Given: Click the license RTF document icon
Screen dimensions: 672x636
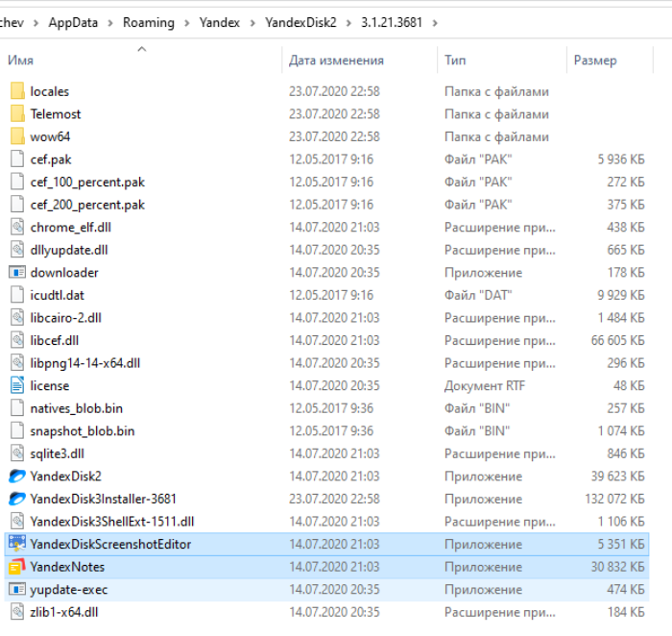Looking at the screenshot, I should pos(17,385).
